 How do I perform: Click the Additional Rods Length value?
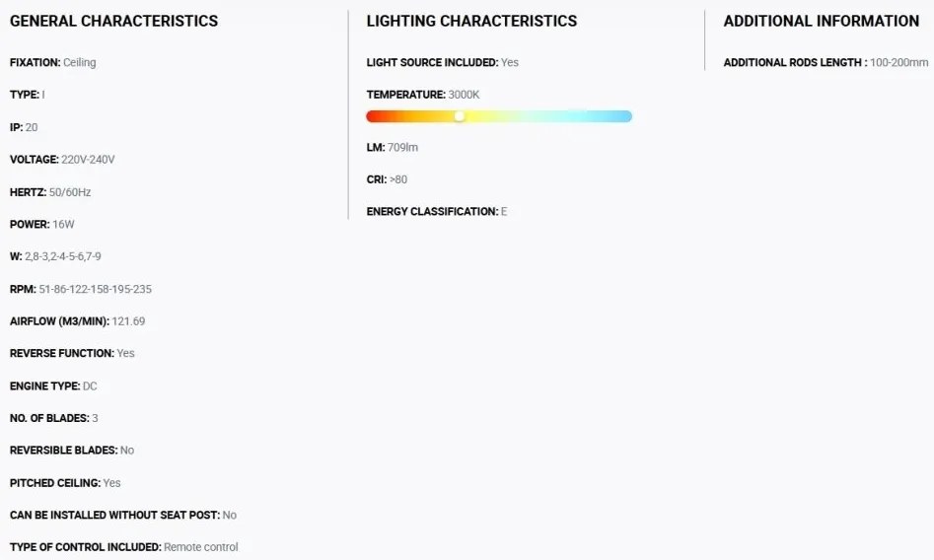click(x=898, y=62)
